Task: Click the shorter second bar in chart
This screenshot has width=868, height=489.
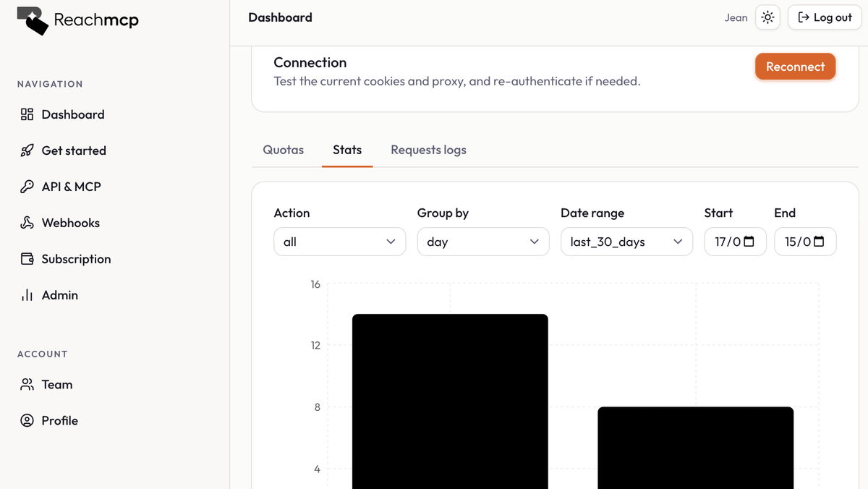Action: [x=696, y=448]
